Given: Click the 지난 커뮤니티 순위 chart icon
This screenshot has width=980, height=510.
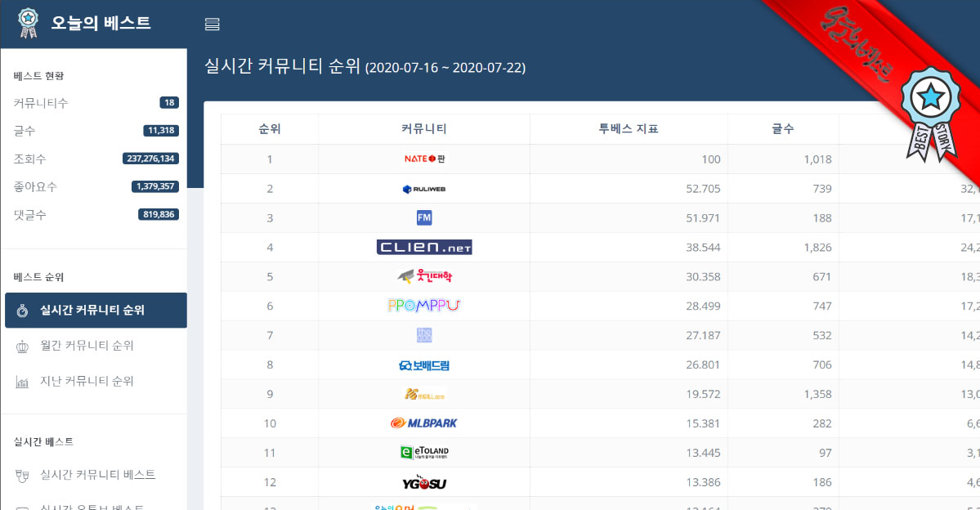Looking at the screenshot, I should pyautogui.click(x=23, y=382).
